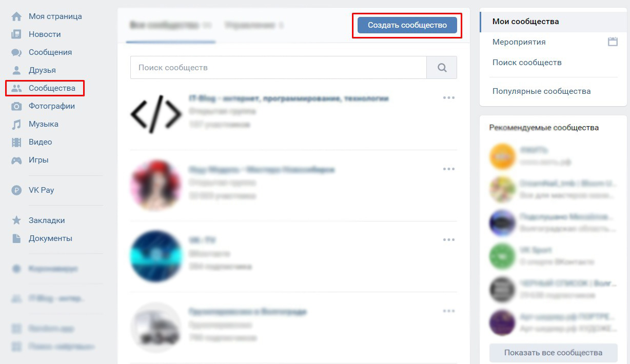This screenshot has height=364, width=630.
Task: Click Показать все сообщества button
Action: (x=553, y=353)
